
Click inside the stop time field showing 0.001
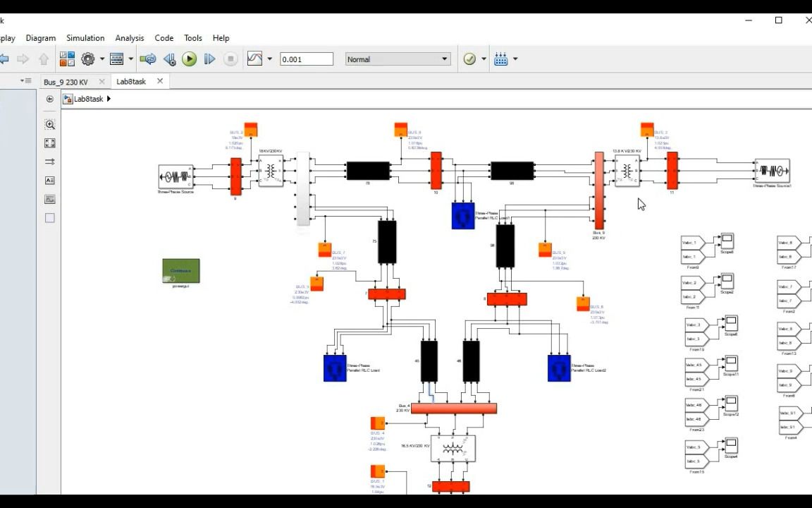(x=306, y=59)
